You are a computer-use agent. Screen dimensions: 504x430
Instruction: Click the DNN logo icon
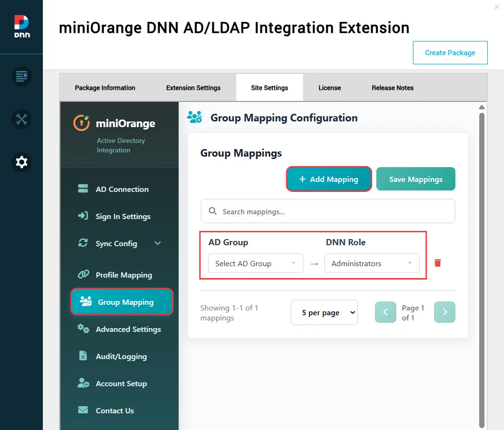click(x=21, y=26)
